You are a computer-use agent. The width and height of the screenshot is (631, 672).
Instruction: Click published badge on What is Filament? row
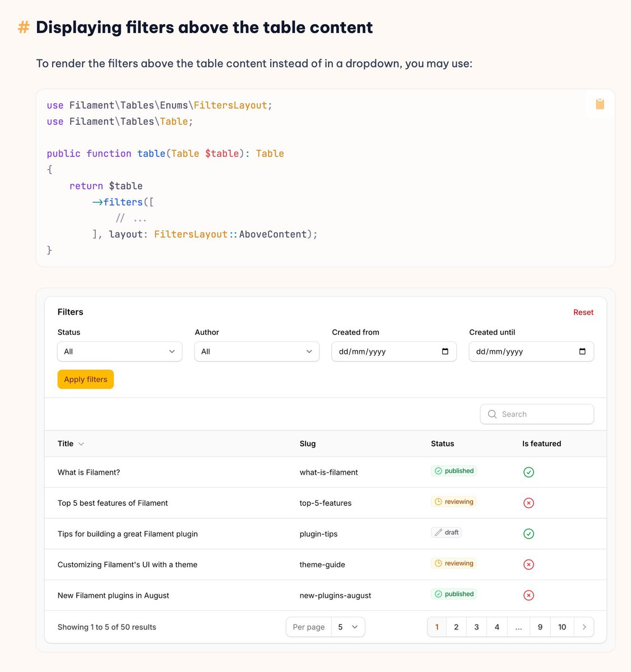coord(454,471)
